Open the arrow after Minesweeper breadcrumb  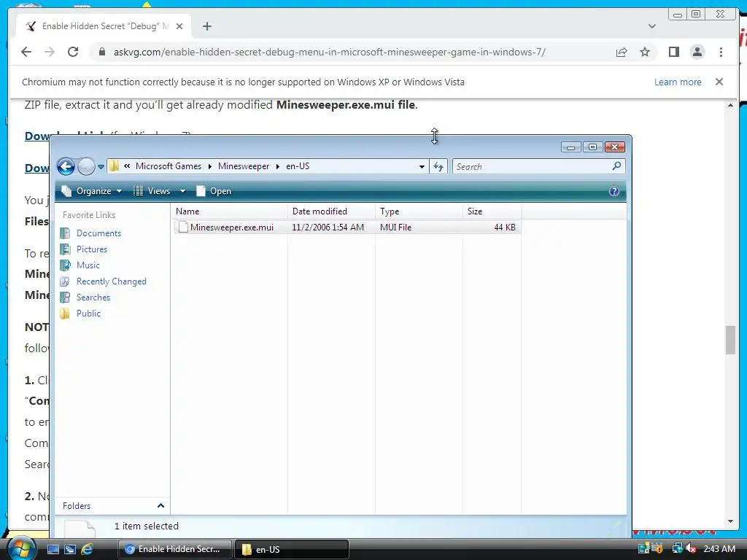point(277,166)
